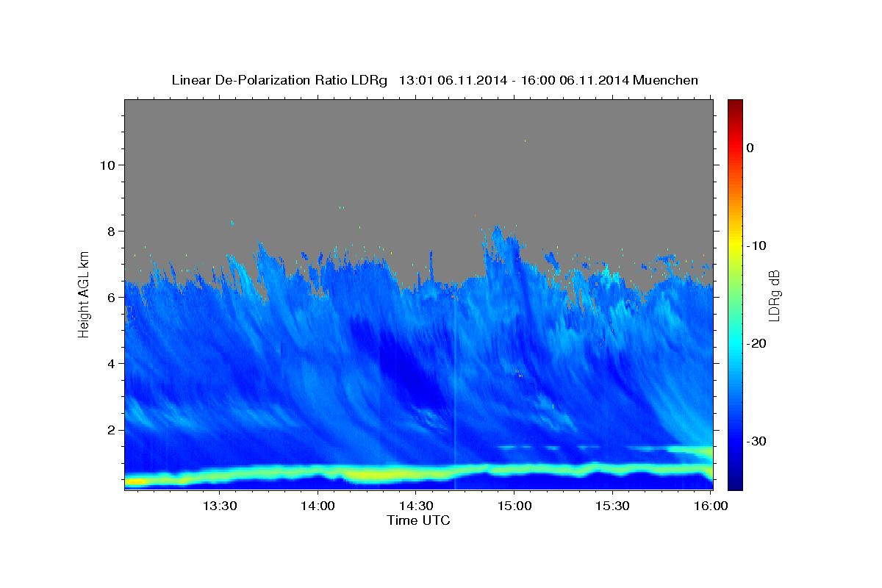The width and height of the screenshot is (882, 588).
Task: Click the '15:00' time tick label
Action: 514,506
